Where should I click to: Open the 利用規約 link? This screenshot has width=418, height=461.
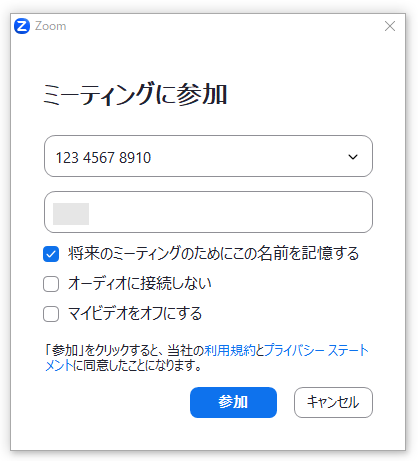230,350
